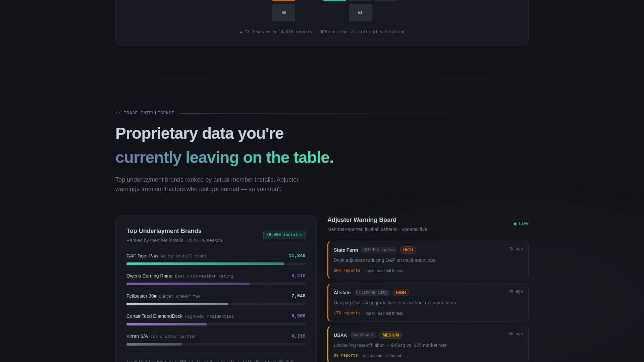
Task: Click 'Ranked by member installs' subtitle
Action: [174, 240]
